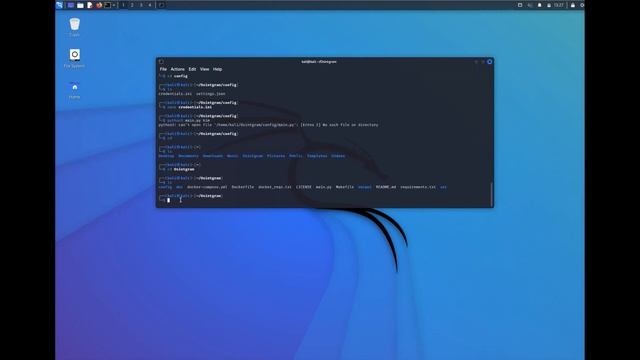Click 'LICENSE' in the ls output
This screenshot has height=360, width=640.
304,187
